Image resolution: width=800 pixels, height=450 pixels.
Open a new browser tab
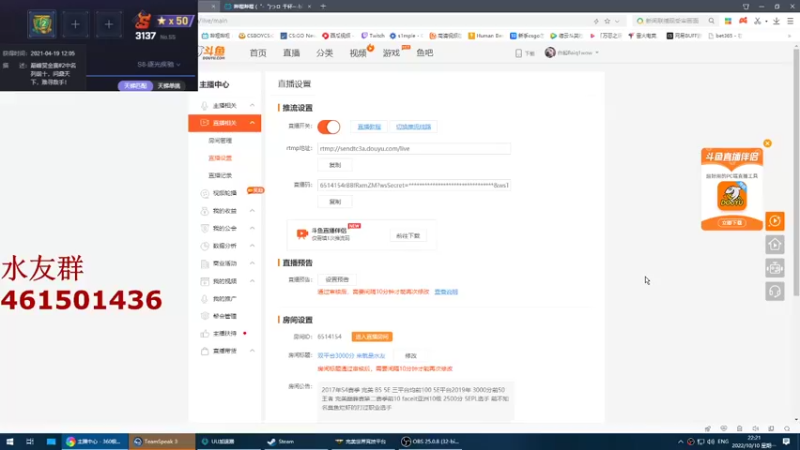(x=323, y=6)
